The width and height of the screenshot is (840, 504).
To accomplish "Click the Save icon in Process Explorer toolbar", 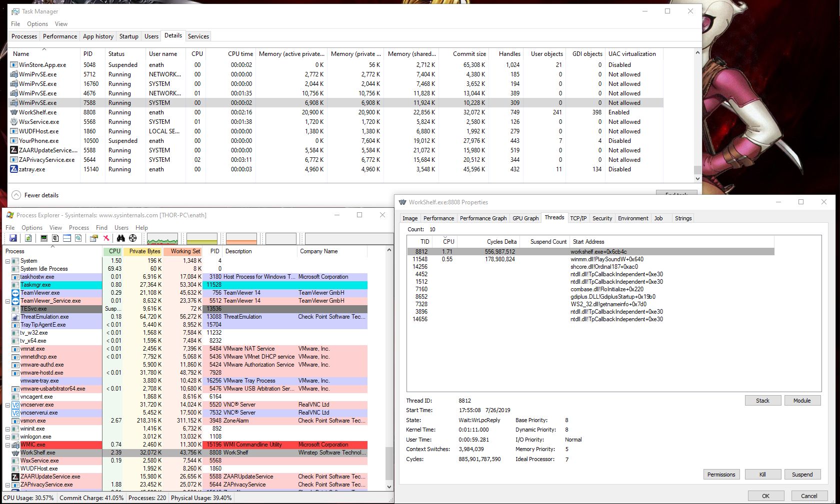I will pyautogui.click(x=13, y=238).
